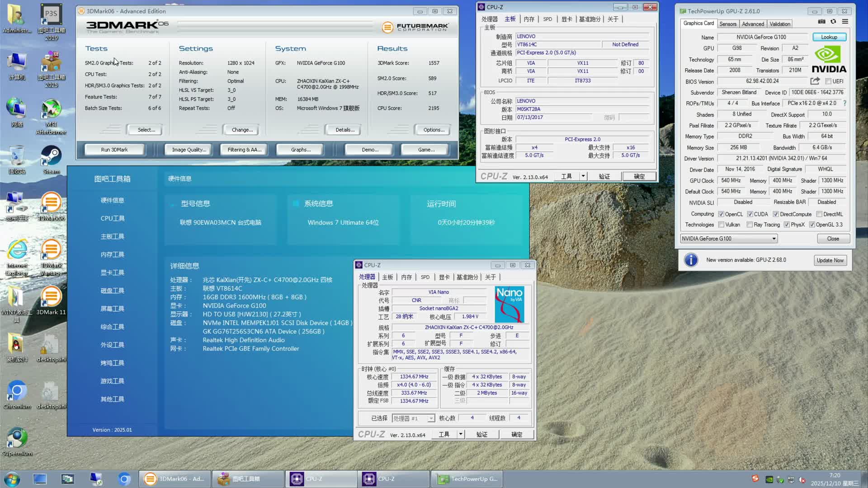The height and width of the screenshot is (488, 868).
Task: Click the camera screenshot icon in GPU-Z
Action: [x=822, y=22]
